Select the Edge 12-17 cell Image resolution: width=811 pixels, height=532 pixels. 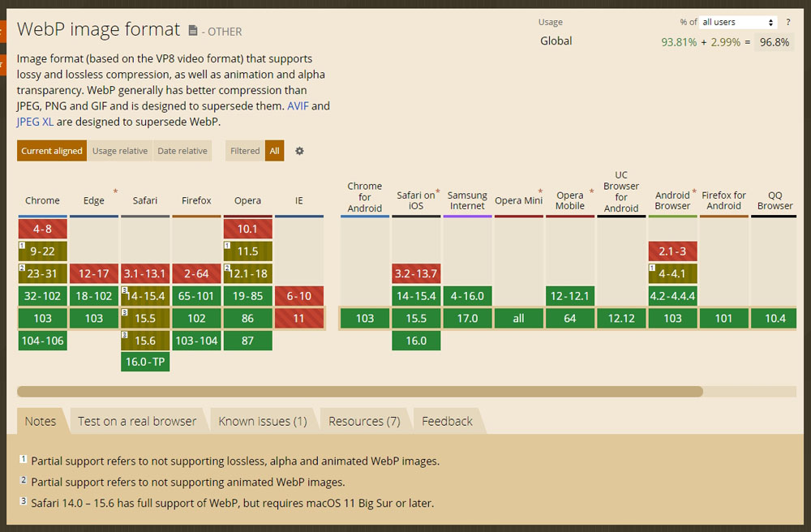coord(93,273)
